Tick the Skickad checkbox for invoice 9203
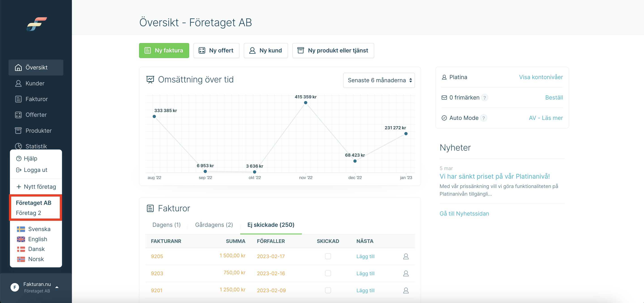Viewport: 644px width, 303px height. pyautogui.click(x=328, y=273)
